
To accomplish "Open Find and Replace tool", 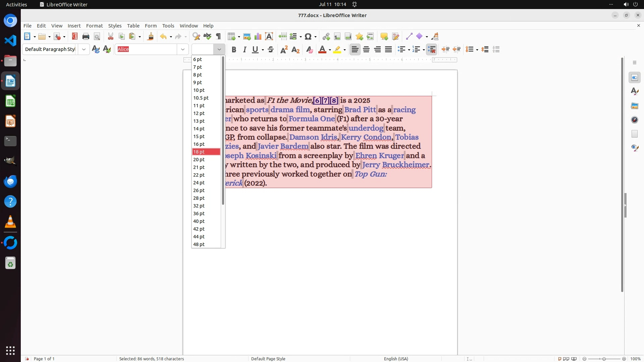I will pyautogui.click(x=196, y=36).
